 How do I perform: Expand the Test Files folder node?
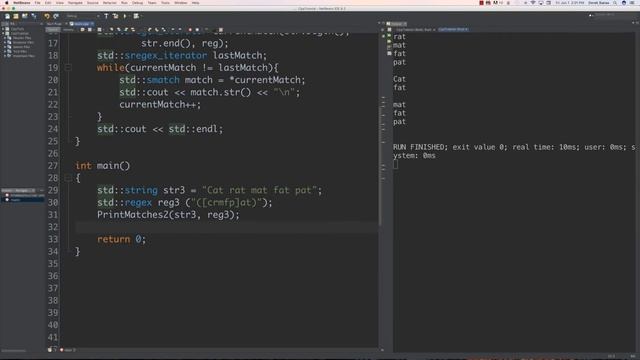[5, 51]
